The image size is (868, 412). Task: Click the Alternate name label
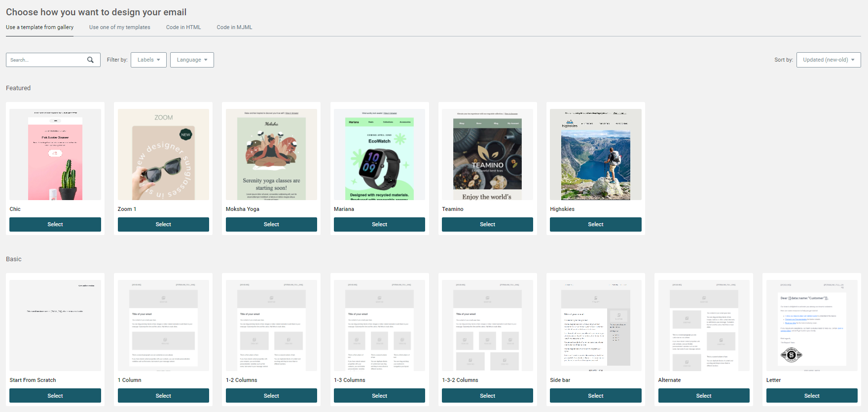669,380
